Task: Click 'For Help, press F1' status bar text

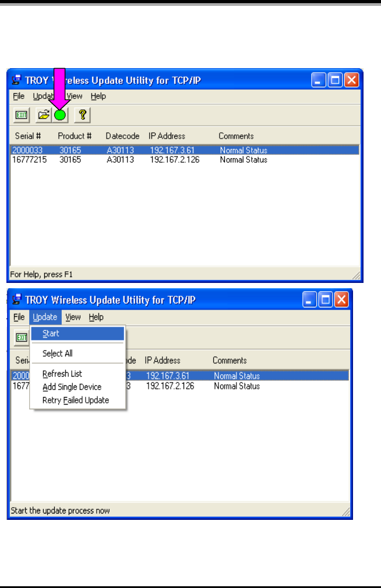Action: [x=41, y=275]
